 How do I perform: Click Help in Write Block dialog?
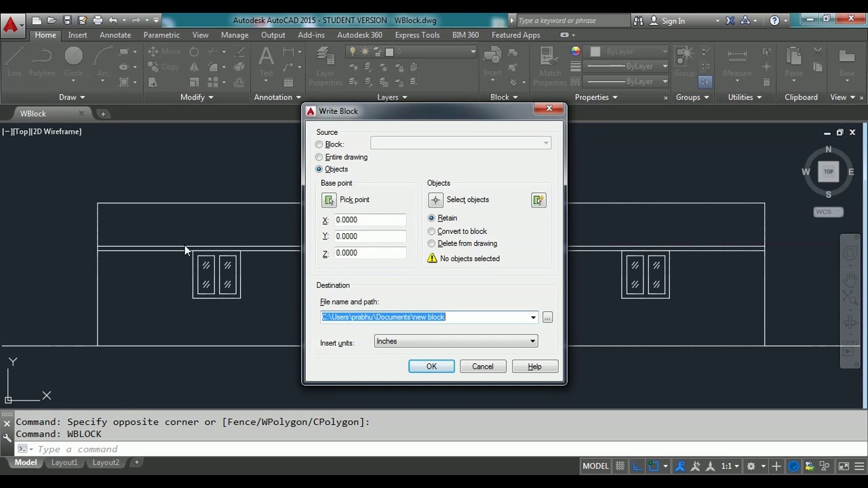534,367
